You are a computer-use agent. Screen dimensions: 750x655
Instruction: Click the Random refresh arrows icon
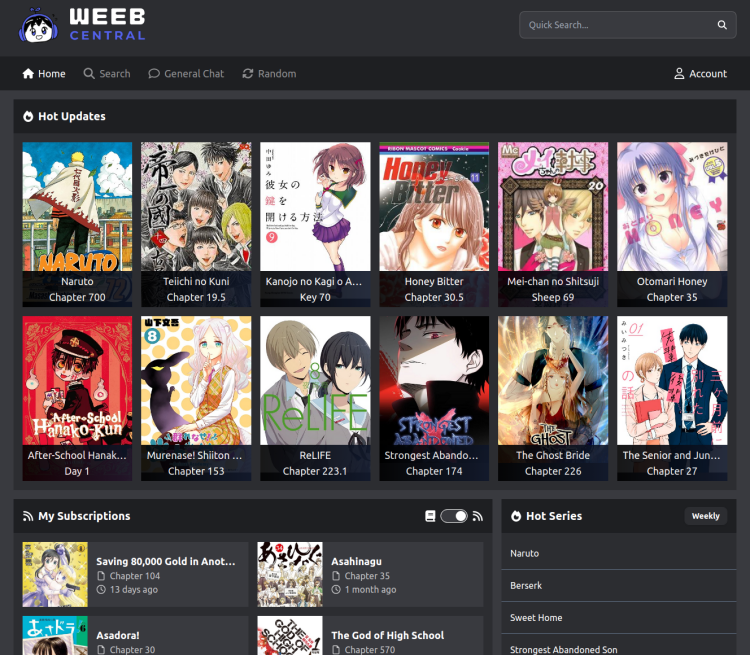pos(248,74)
